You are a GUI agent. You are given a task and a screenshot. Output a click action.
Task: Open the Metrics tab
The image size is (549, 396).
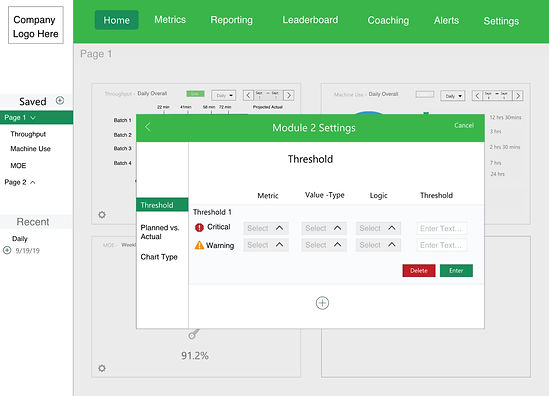pyautogui.click(x=170, y=20)
